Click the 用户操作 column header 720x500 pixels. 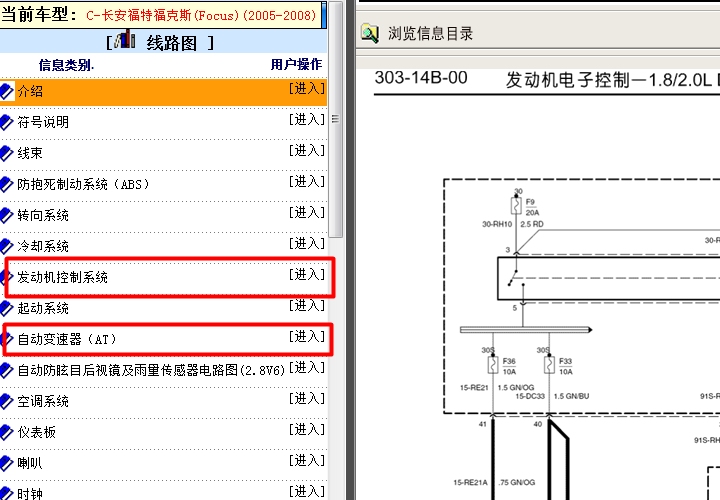point(296,64)
